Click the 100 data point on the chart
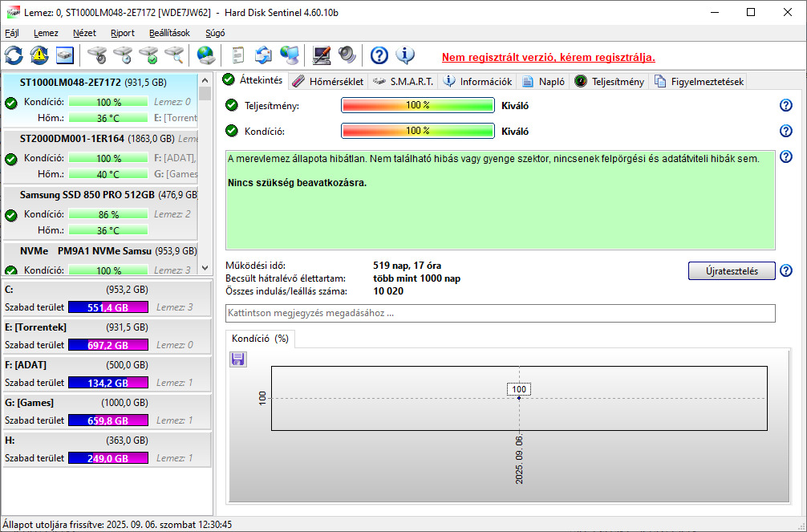Image resolution: width=807 pixels, height=532 pixels. click(519, 397)
